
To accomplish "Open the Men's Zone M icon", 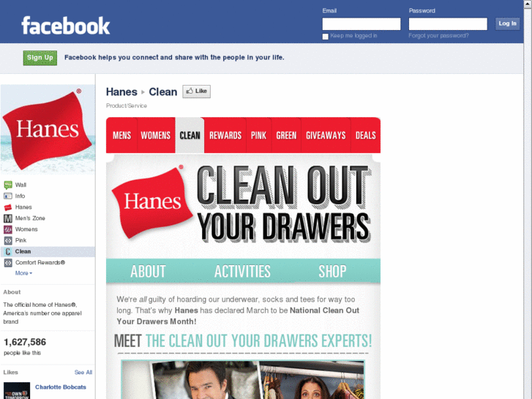I will pos(8,218).
